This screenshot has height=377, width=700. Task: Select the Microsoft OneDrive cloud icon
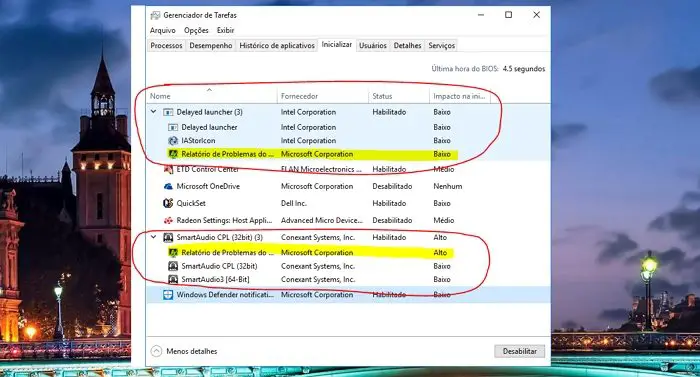coord(168,186)
